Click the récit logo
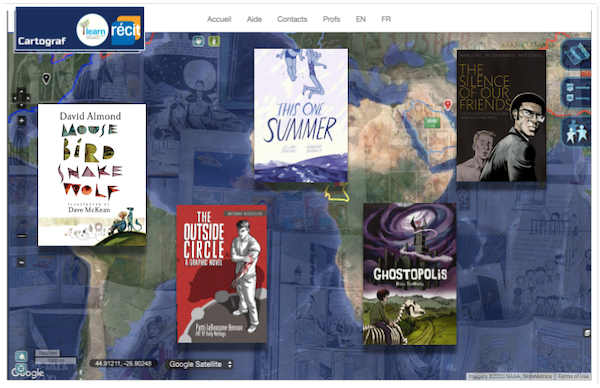This screenshot has width=600, height=388. coord(126,30)
